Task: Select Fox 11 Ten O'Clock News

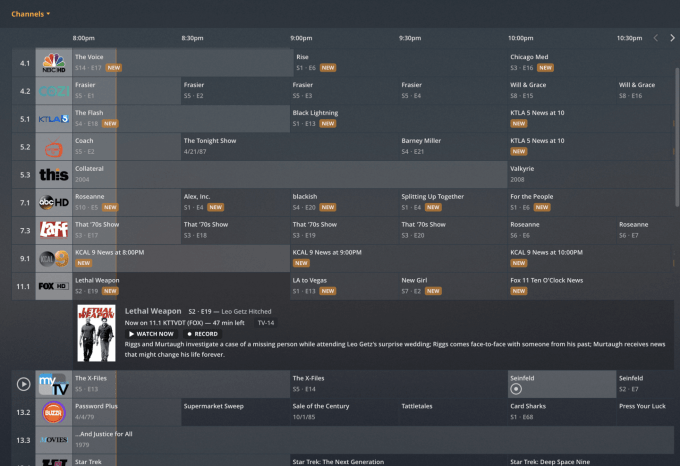Action: (590, 286)
